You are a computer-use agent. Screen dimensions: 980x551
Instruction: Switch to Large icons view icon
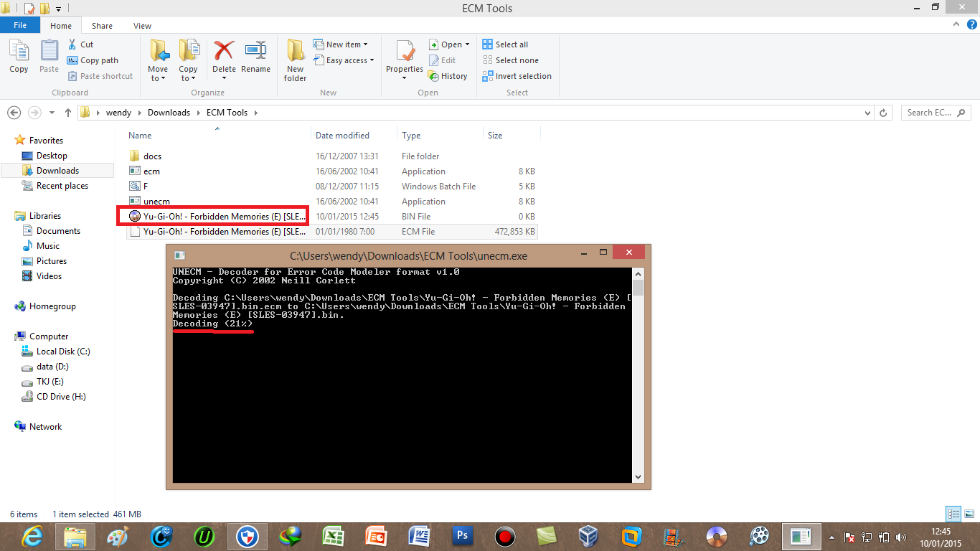(968, 514)
